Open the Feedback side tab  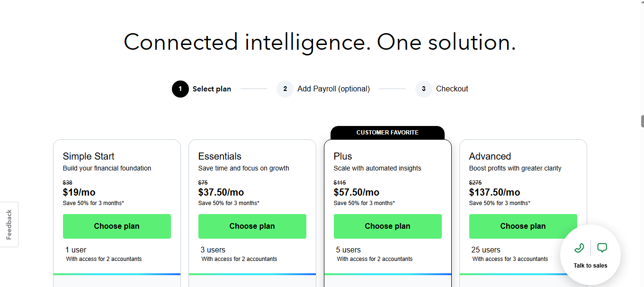click(10, 224)
